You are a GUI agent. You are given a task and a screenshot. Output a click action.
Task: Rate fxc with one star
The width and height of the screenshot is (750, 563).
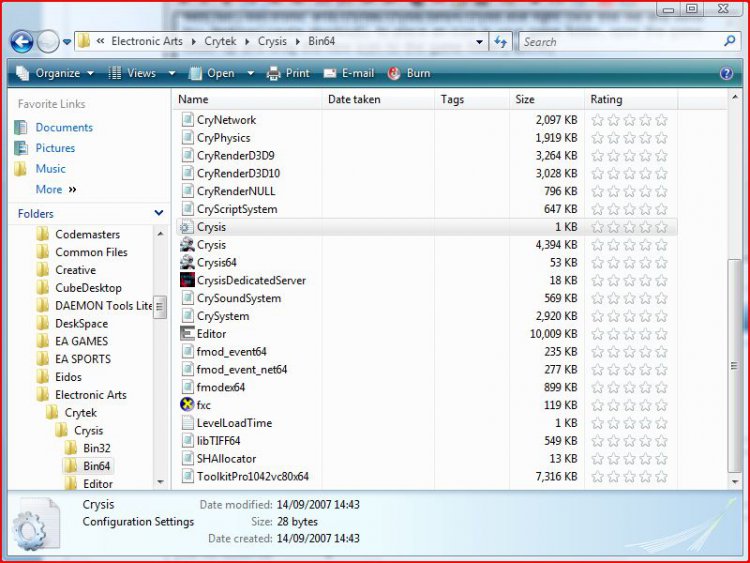click(x=597, y=405)
